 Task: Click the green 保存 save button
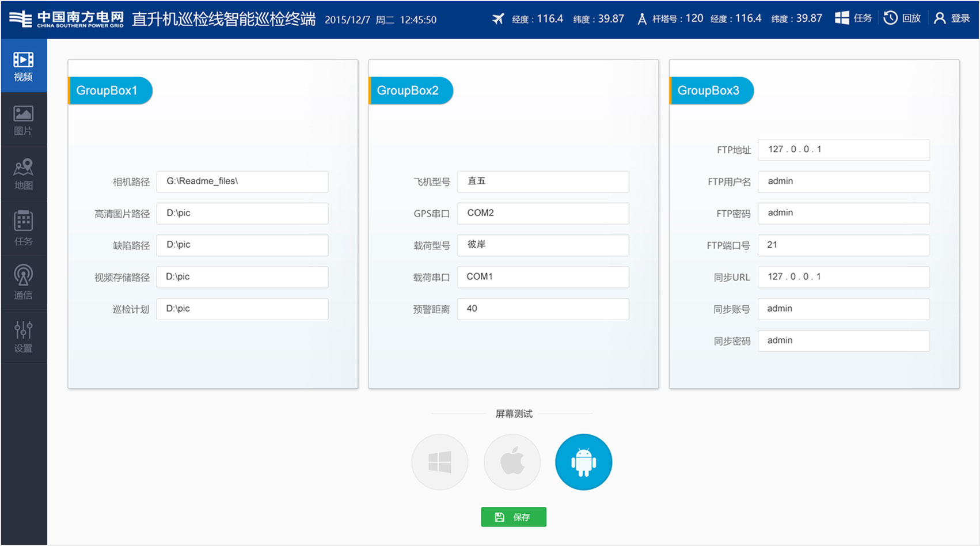click(x=513, y=517)
